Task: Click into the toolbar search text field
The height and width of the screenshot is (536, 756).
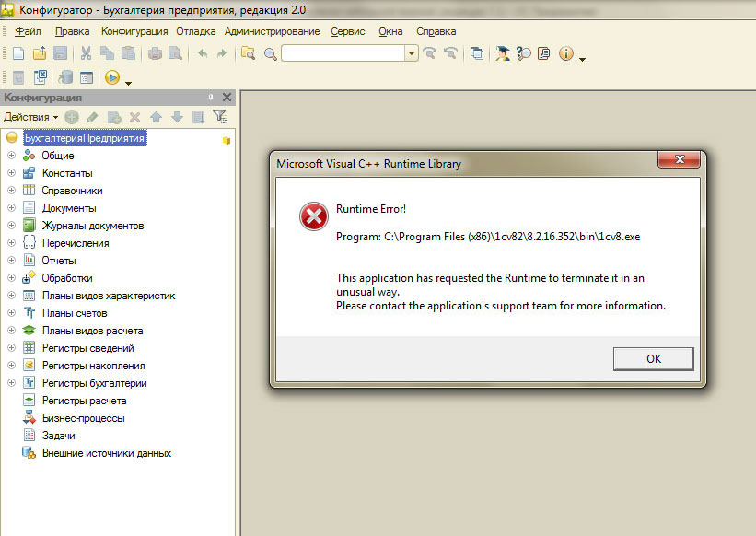Action: 343,53
